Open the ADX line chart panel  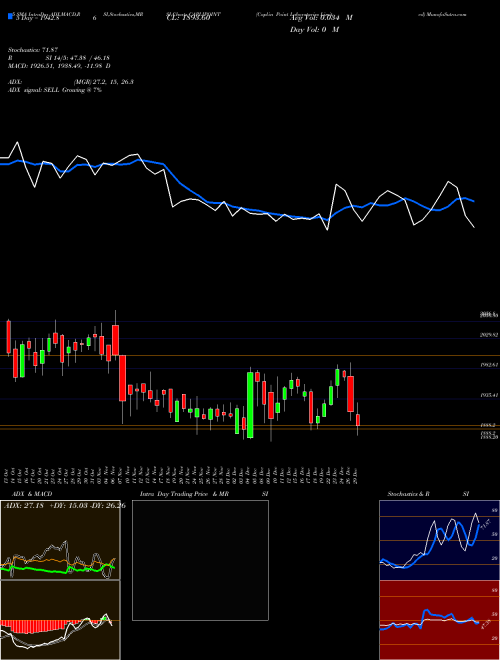60,540
